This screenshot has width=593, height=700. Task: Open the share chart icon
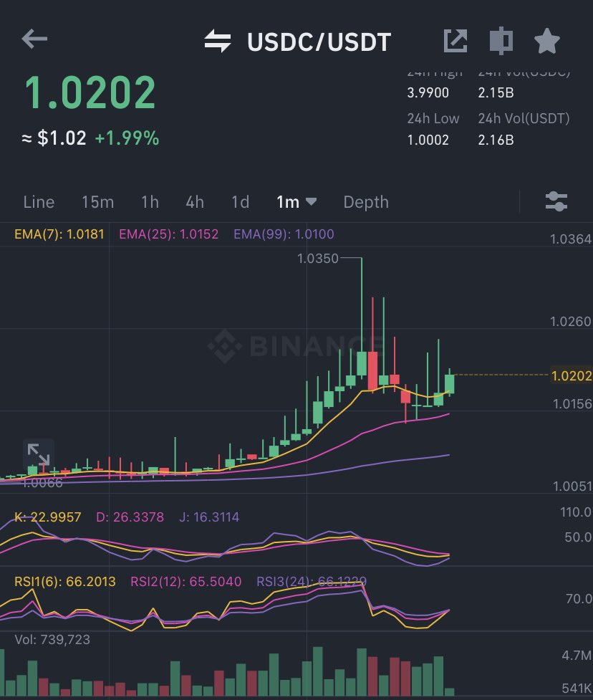(455, 41)
